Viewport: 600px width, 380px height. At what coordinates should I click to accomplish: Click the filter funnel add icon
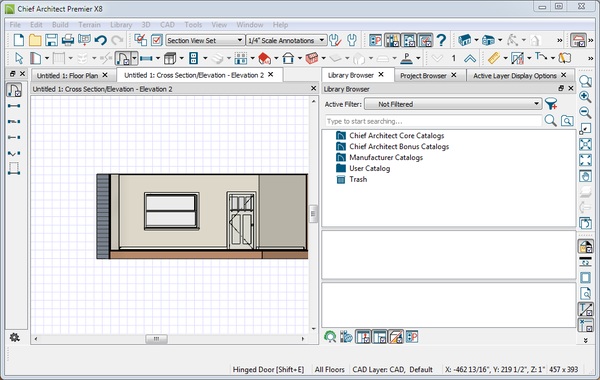[x=551, y=104]
